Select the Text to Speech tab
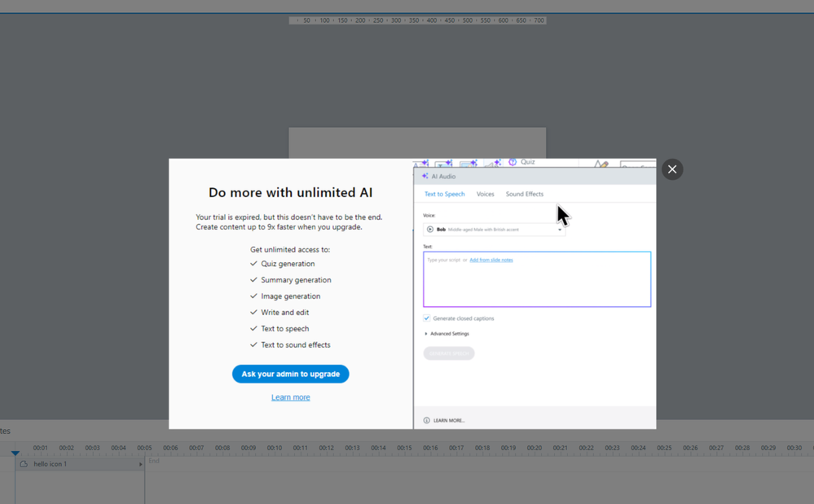The height and width of the screenshot is (504, 814). click(444, 194)
